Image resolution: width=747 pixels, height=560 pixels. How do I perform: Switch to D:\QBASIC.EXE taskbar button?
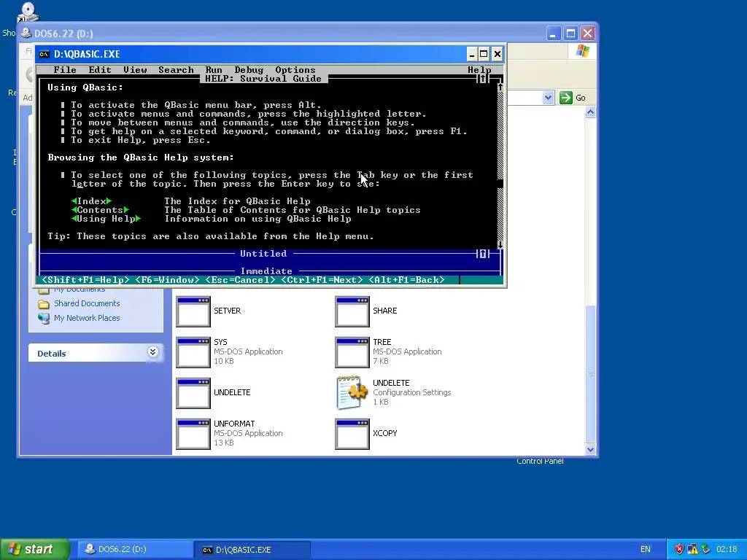click(252, 550)
